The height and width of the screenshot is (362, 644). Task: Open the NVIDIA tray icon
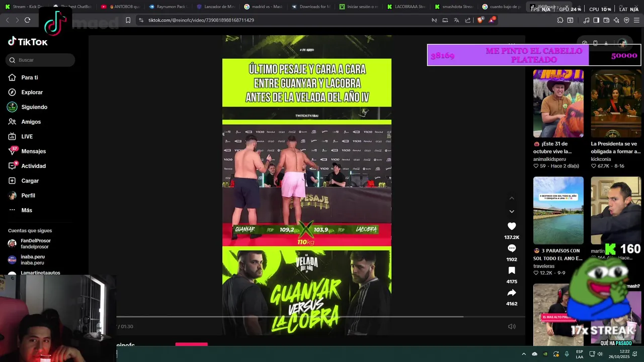[545, 354]
